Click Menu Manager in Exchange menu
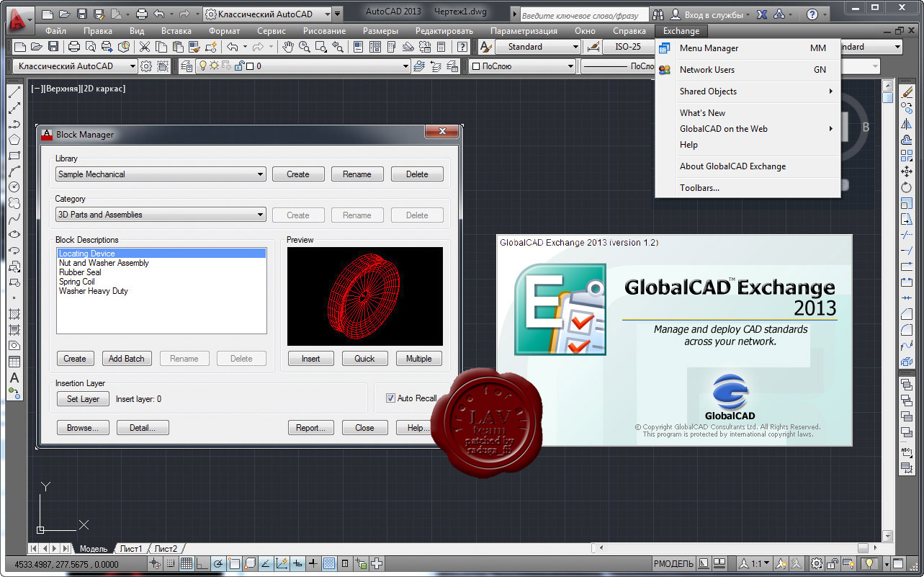The width and height of the screenshot is (924, 577). click(748, 48)
